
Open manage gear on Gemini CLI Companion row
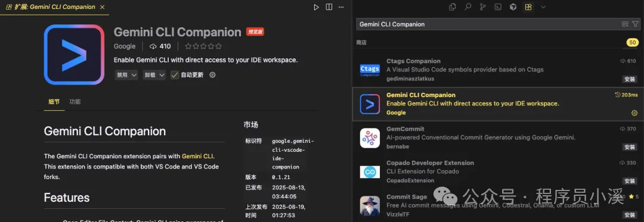coord(634,113)
